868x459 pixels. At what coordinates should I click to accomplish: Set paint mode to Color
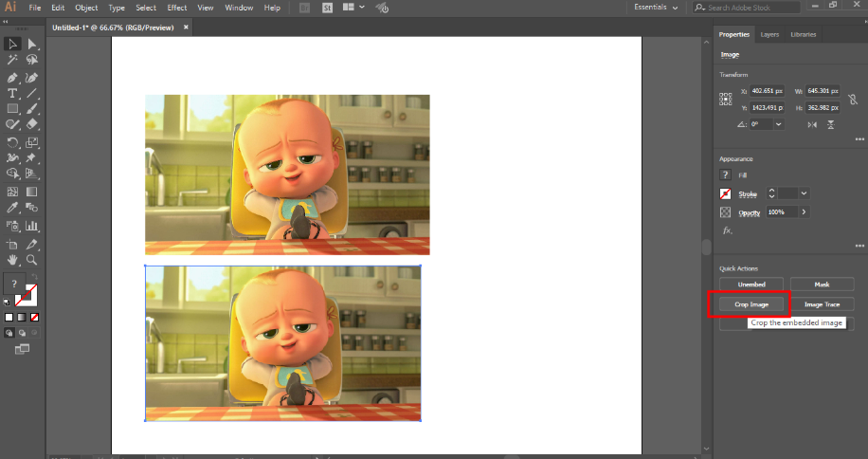coord(9,318)
